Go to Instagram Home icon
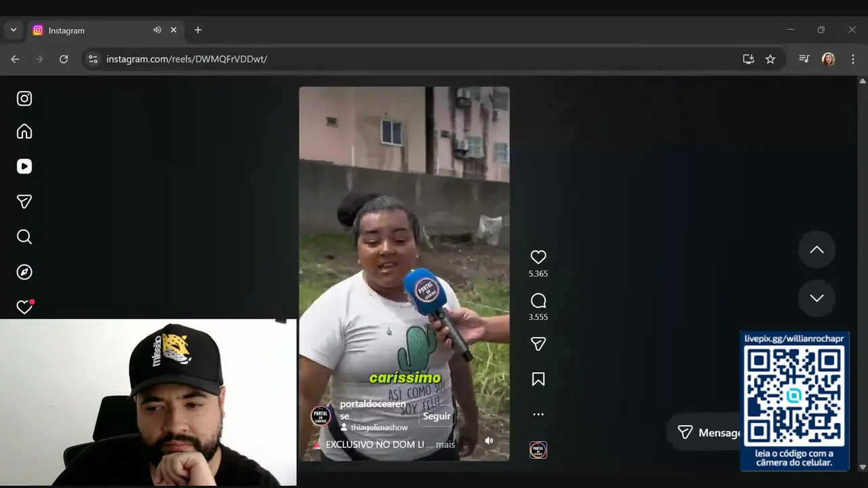 [24, 131]
